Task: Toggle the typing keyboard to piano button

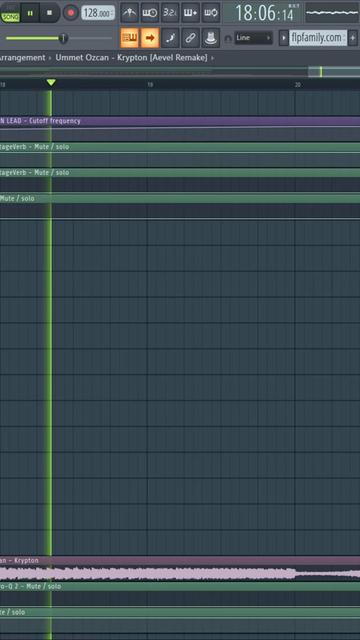Action: point(130,38)
